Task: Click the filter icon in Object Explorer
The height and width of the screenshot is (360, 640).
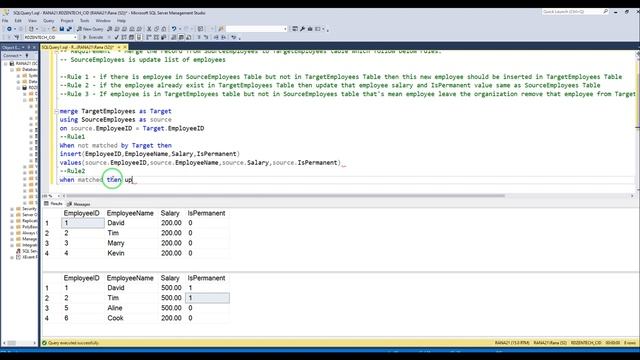Action: coord(27,56)
